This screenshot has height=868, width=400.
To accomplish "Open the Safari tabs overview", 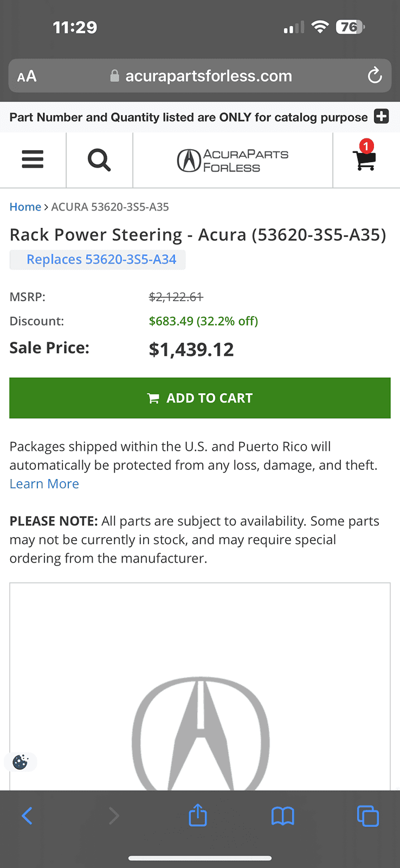I will (368, 816).
